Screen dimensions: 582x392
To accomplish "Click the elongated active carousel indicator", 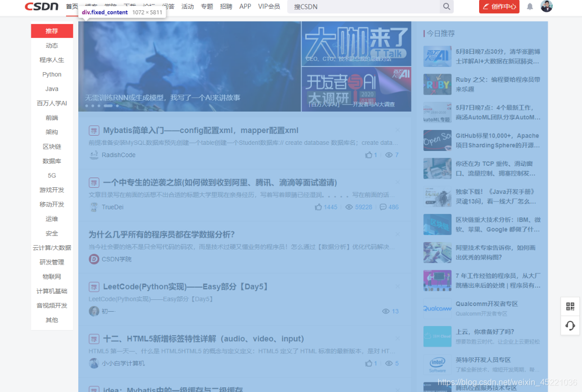I will pos(108,106).
